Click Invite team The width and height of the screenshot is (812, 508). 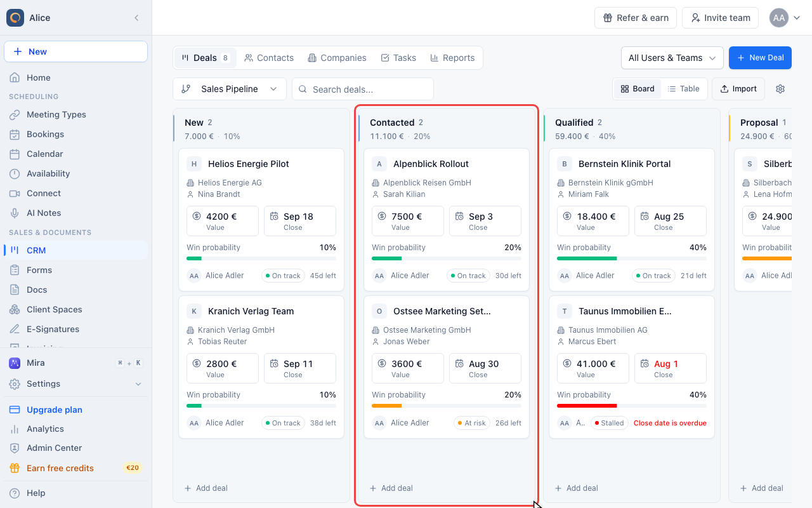720,18
